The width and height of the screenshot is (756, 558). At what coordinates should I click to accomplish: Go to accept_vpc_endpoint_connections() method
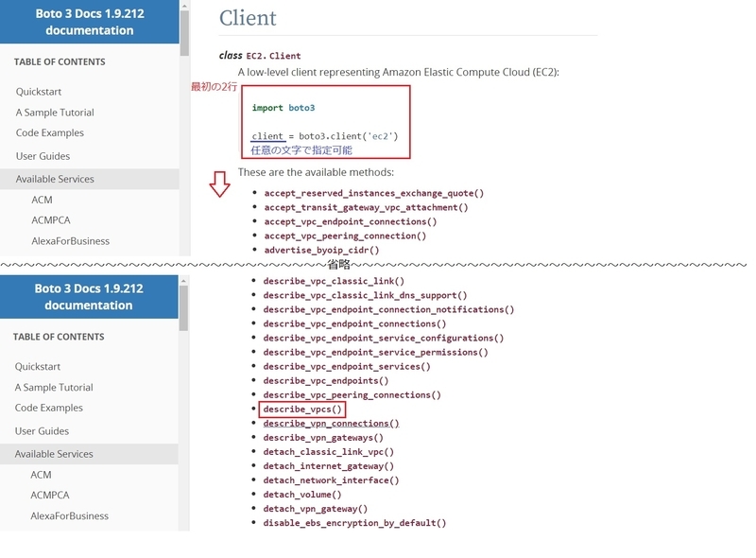pyautogui.click(x=350, y=221)
